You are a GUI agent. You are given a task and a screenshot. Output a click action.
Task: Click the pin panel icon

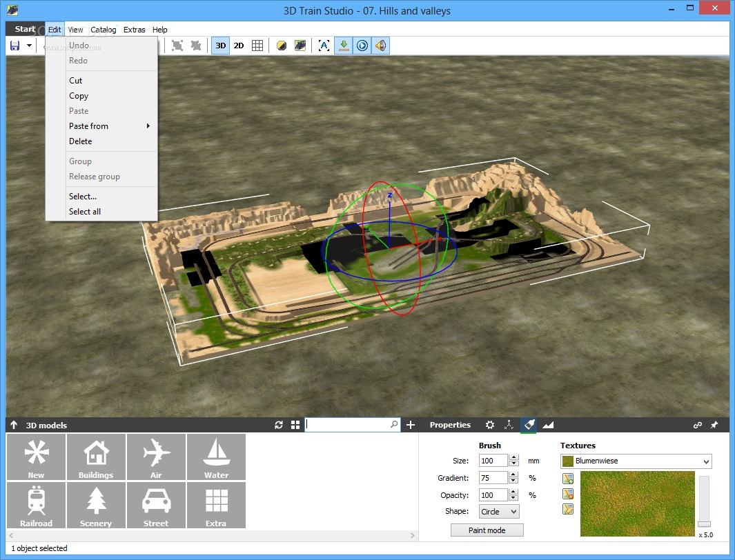pos(714,425)
